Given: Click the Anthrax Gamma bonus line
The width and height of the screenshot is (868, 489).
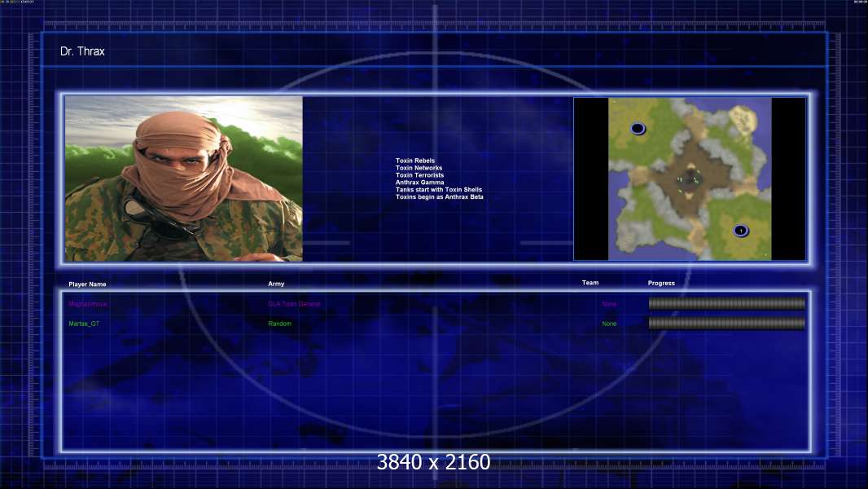Looking at the screenshot, I should click(x=419, y=183).
